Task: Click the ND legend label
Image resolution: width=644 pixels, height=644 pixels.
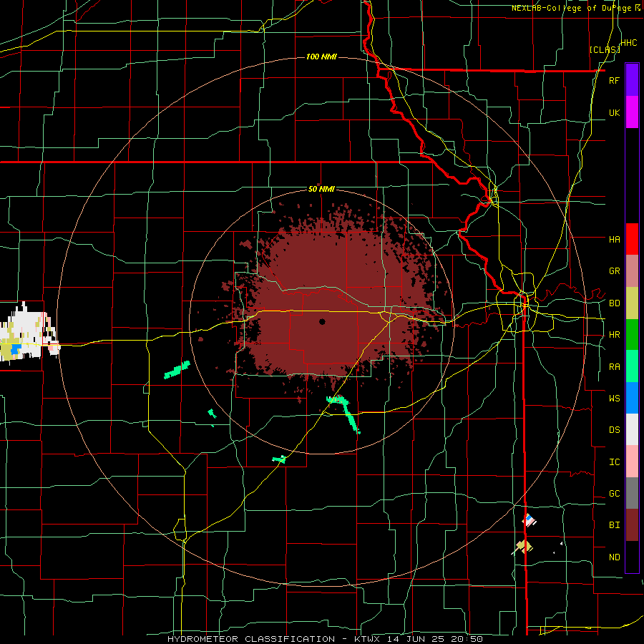Action: (x=614, y=557)
